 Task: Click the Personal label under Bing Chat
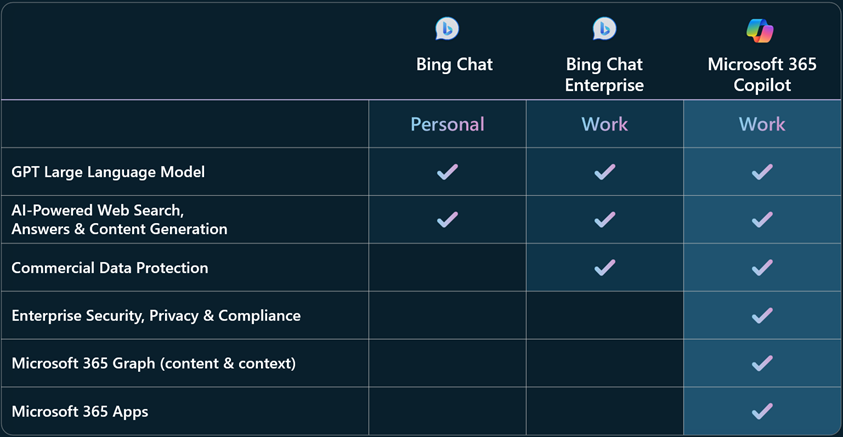447,124
